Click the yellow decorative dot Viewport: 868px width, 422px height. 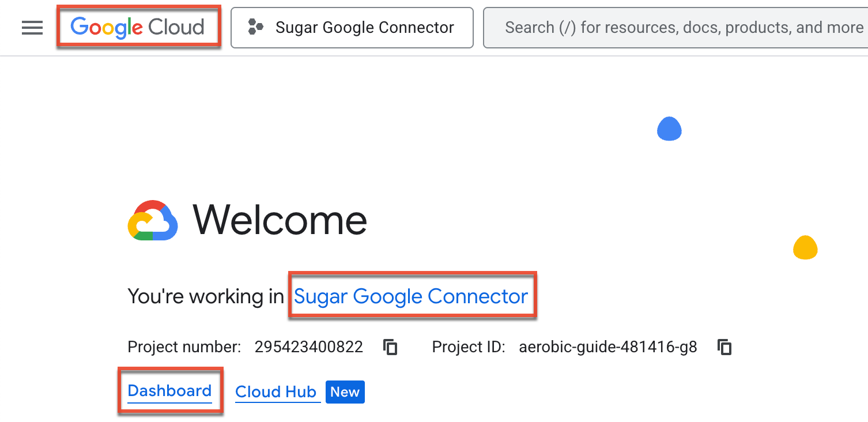805,247
